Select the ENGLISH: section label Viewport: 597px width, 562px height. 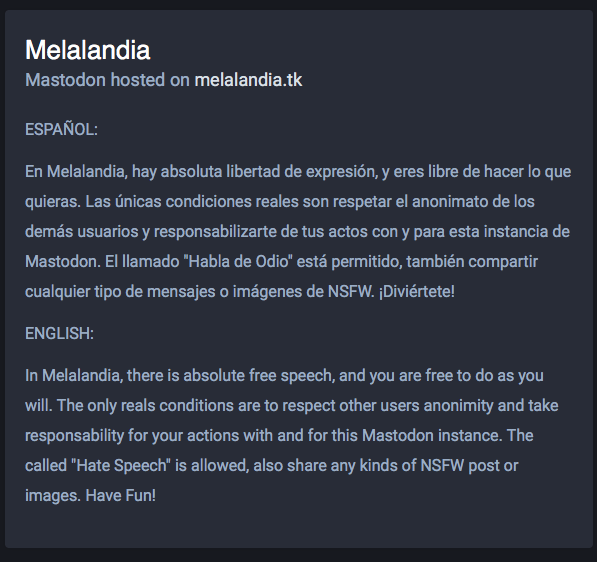click(59, 334)
